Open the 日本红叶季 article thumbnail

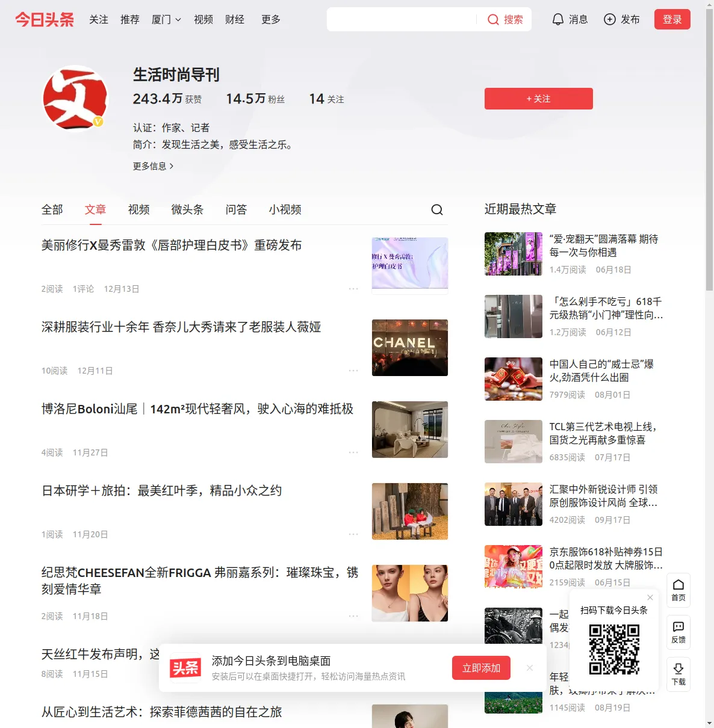coord(410,511)
